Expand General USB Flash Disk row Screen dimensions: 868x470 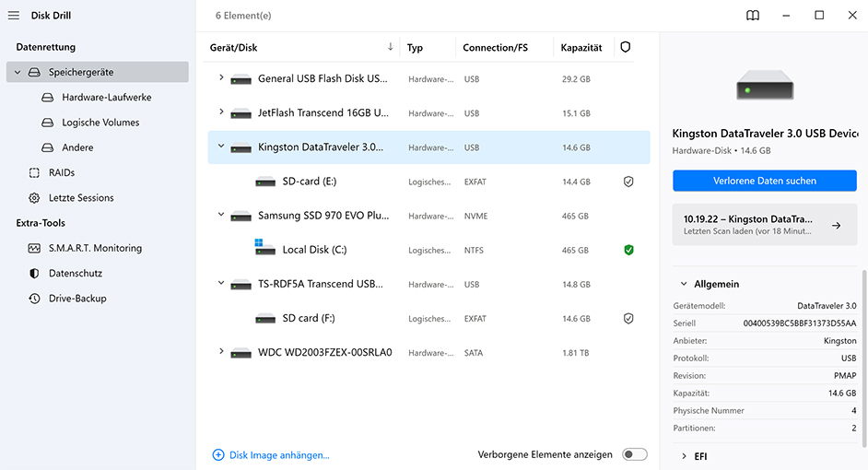coord(221,77)
